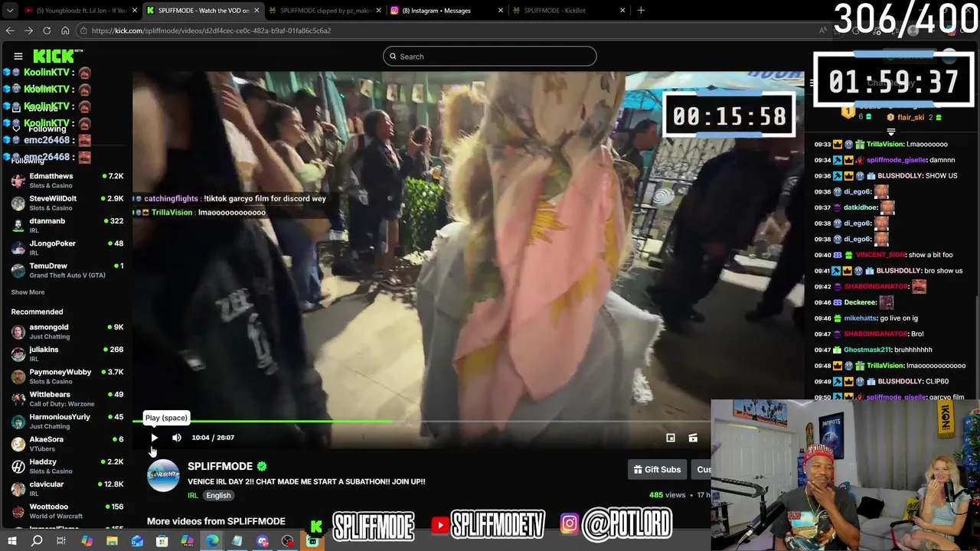Enable theater mode on the video player

point(671,438)
